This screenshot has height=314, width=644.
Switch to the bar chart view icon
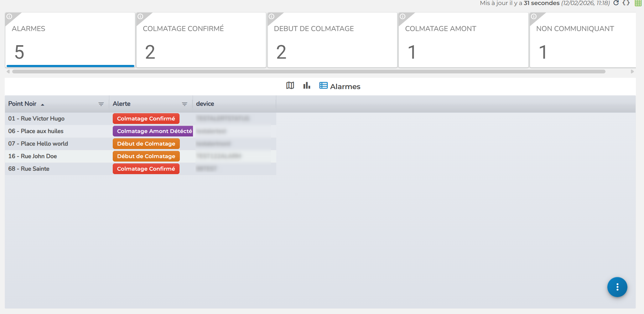pyautogui.click(x=307, y=86)
